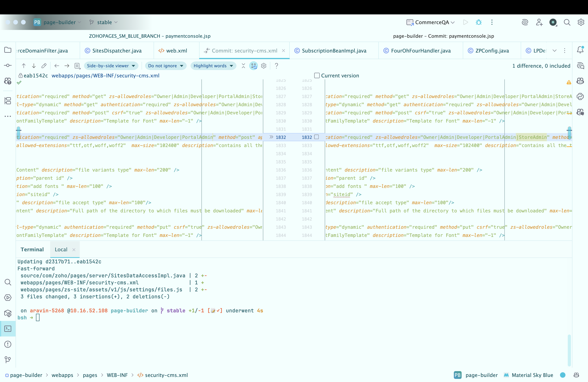Tick the line 1832 include checkbox

click(317, 137)
